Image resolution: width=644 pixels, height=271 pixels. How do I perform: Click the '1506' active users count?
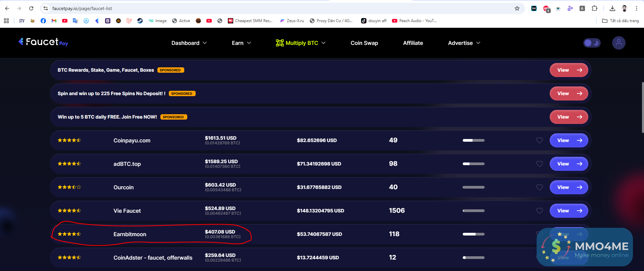(397, 210)
